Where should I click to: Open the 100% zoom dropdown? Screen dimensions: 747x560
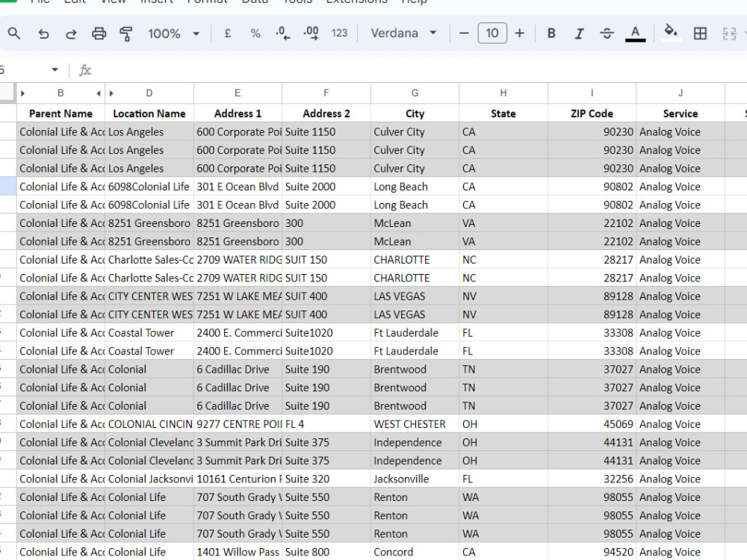(x=173, y=34)
